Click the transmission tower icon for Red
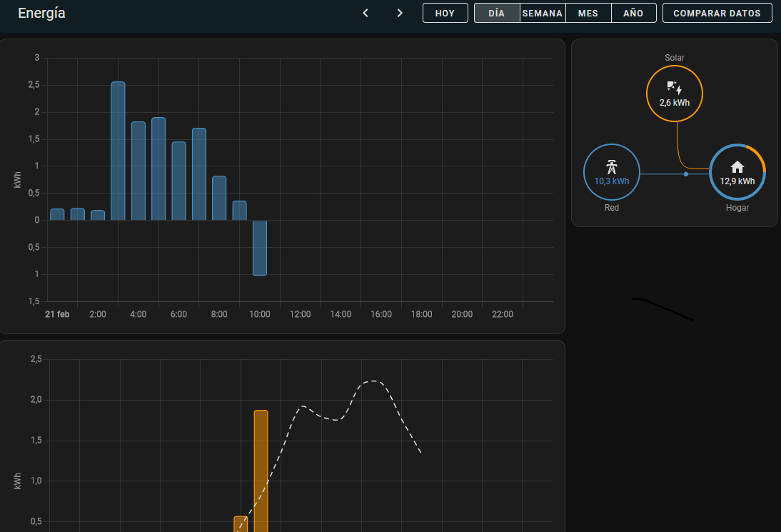The image size is (781, 532). click(x=612, y=167)
